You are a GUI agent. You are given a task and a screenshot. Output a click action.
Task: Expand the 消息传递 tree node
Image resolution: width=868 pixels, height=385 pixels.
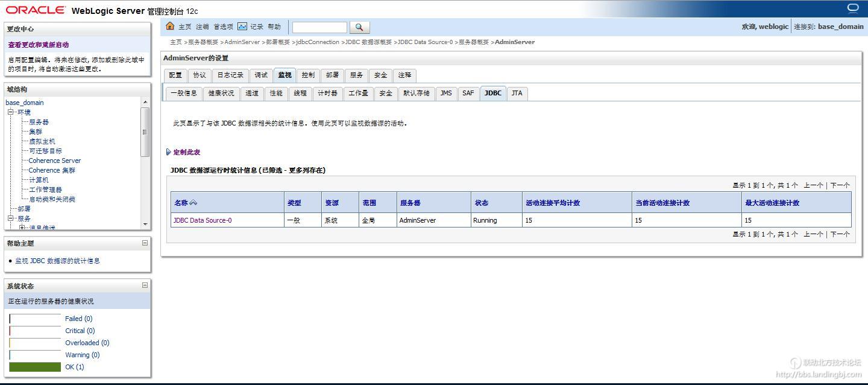tap(22, 227)
